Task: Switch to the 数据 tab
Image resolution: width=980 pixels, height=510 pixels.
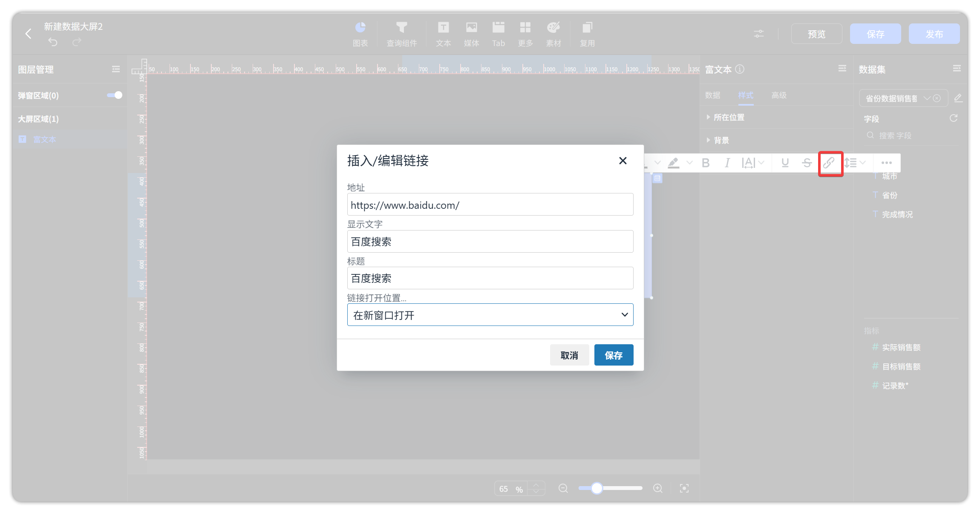Action: 712,95
